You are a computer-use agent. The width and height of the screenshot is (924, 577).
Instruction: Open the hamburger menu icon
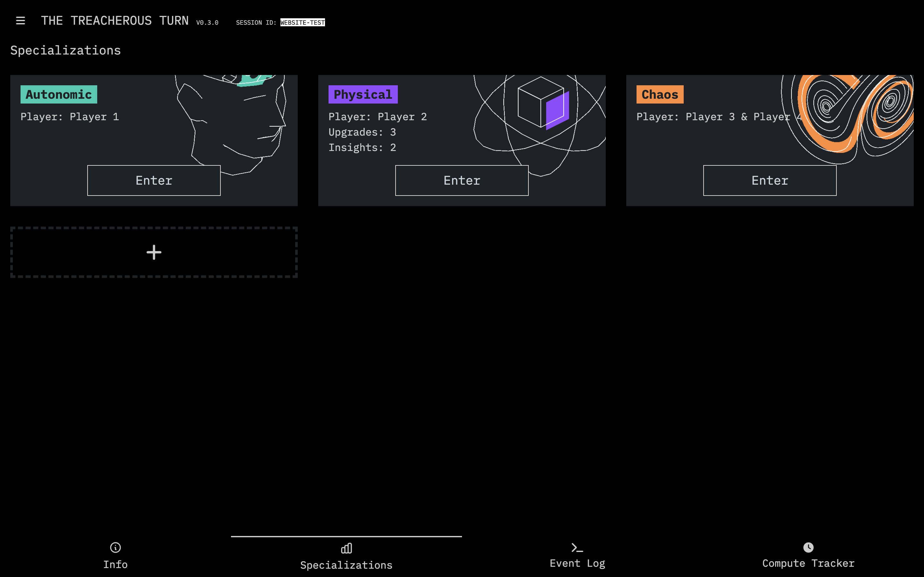click(x=20, y=21)
